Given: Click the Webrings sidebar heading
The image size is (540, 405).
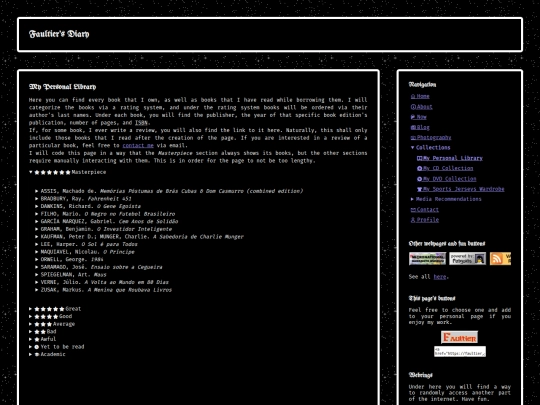Looking at the screenshot, I should [420, 375].
